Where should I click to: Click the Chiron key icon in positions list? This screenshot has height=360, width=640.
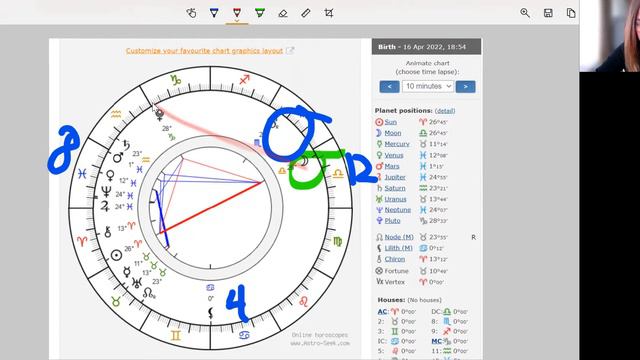tap(379, 259)
